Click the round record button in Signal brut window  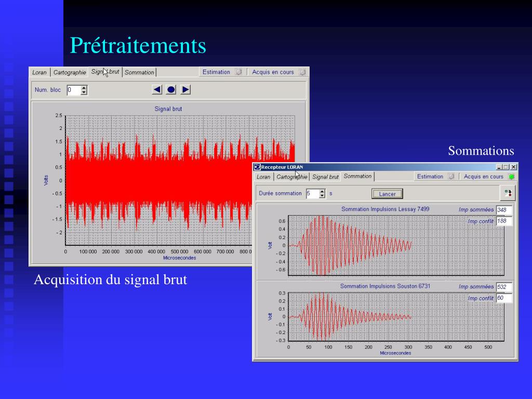(171, 90)
